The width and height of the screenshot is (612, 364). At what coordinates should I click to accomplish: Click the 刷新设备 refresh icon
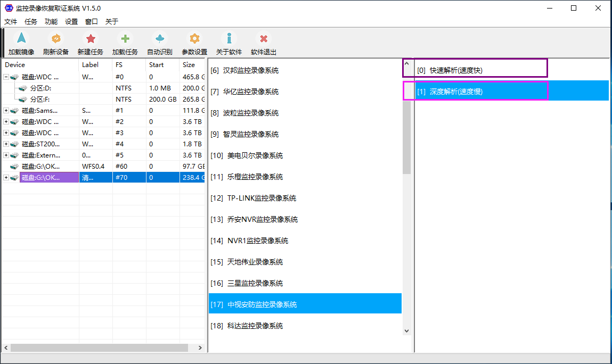56,39
